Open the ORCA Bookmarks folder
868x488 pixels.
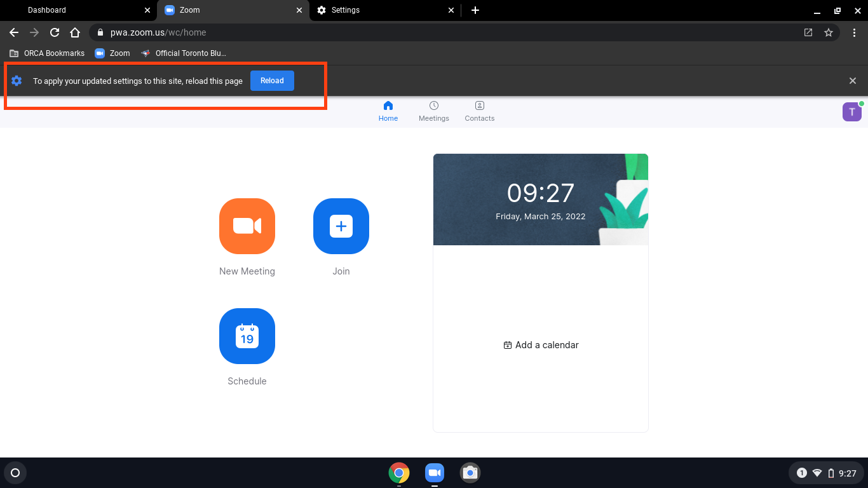(47, 53)
